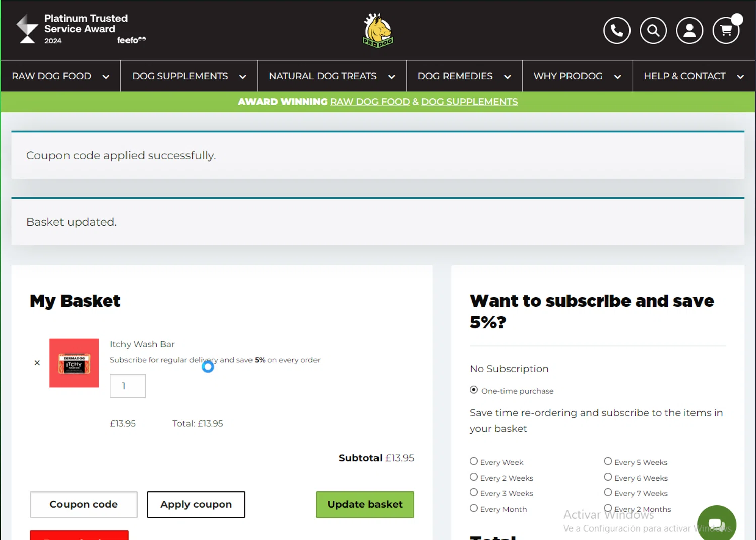
Task: Click the quantity field for Itchy Wash Bar
Action: click(x=128, y=386)
